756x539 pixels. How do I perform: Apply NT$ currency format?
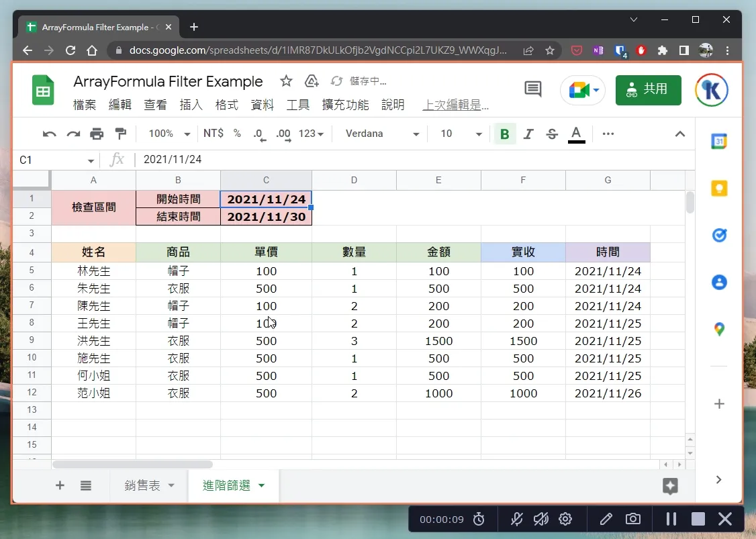(x=213, y=134)
